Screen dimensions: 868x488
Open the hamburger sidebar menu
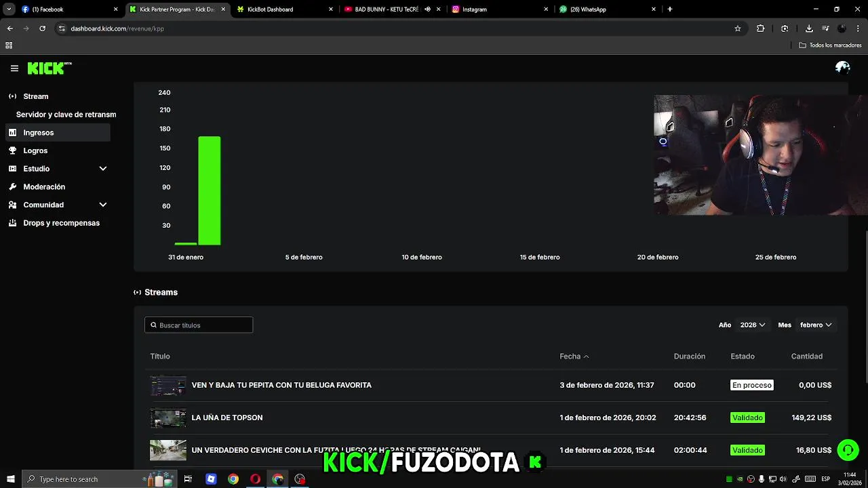point(14,68)
